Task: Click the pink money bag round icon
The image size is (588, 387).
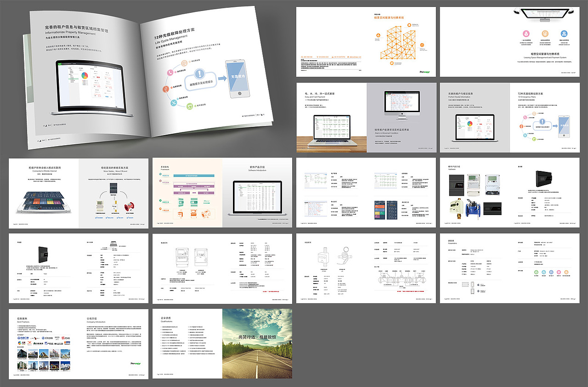Action: [526, 34]
